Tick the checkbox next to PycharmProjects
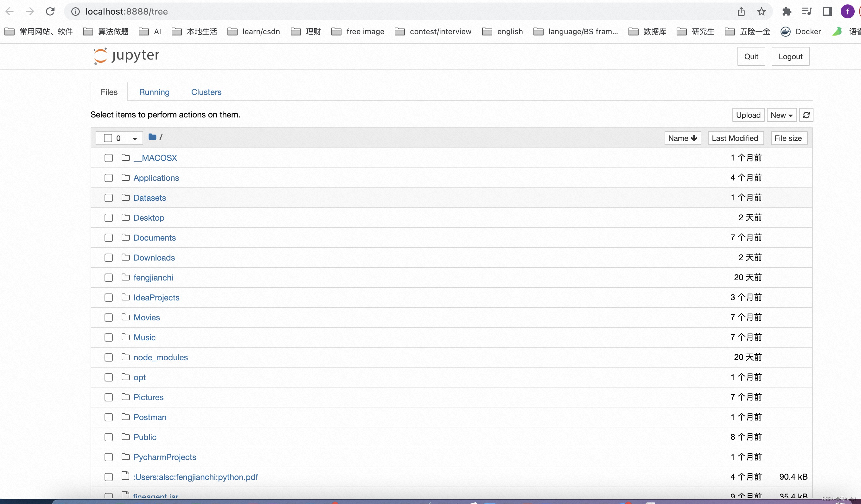Image resolution: width=861 pixels, height=504 pixels. pyautogui.click(x=109, y=457)
